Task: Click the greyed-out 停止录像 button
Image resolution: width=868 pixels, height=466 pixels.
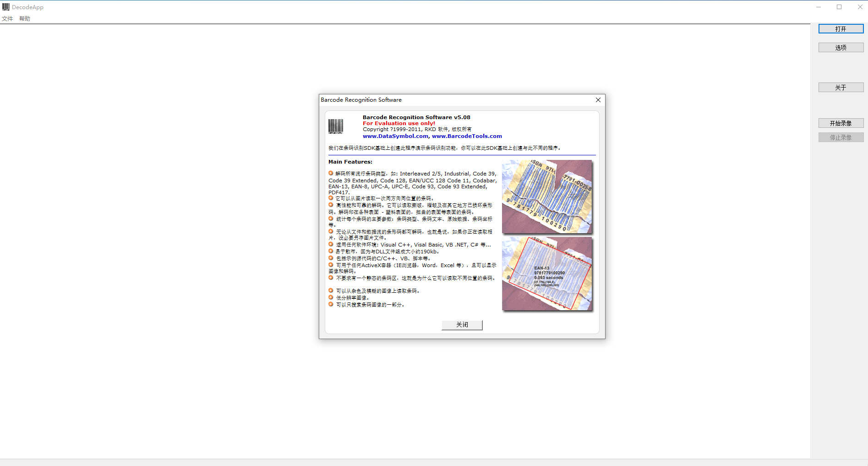Action: (841, 137)
